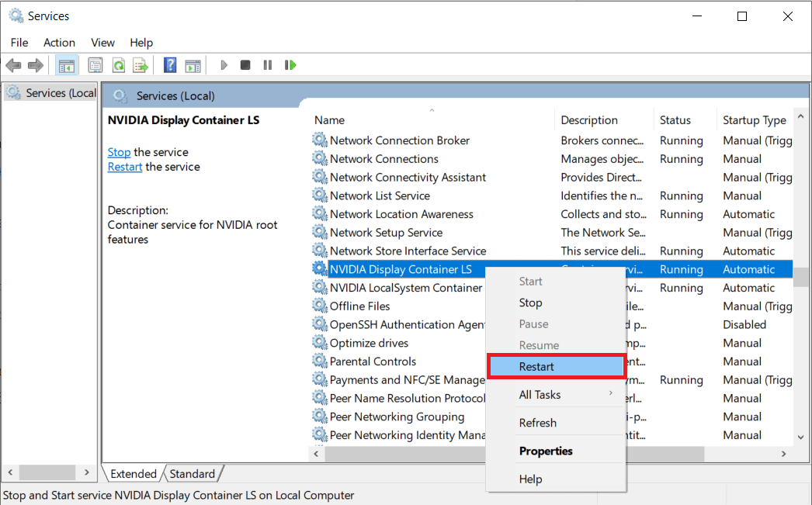812x505 pixels.
Task: Click the Start Service play icon
Action: coord(224,65)
